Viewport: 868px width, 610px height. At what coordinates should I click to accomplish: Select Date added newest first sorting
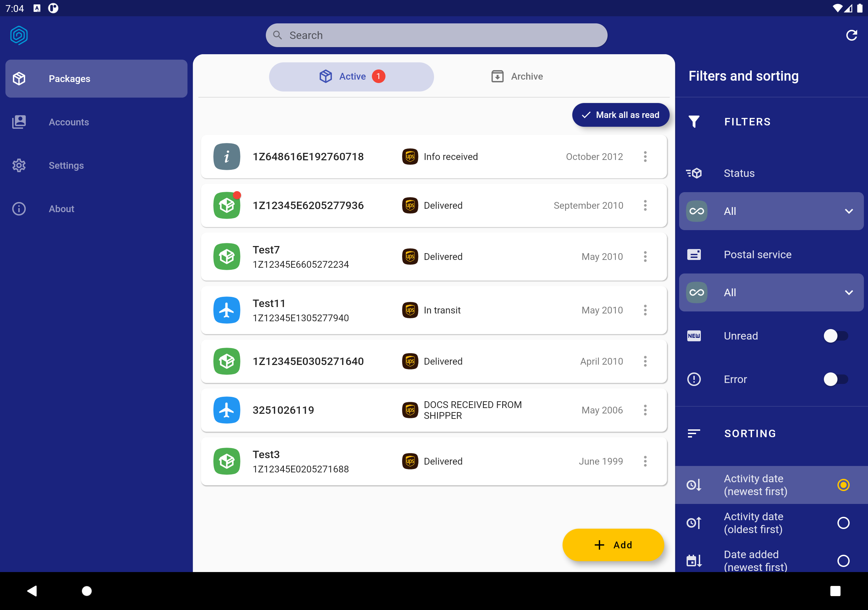tap(771, 561)
